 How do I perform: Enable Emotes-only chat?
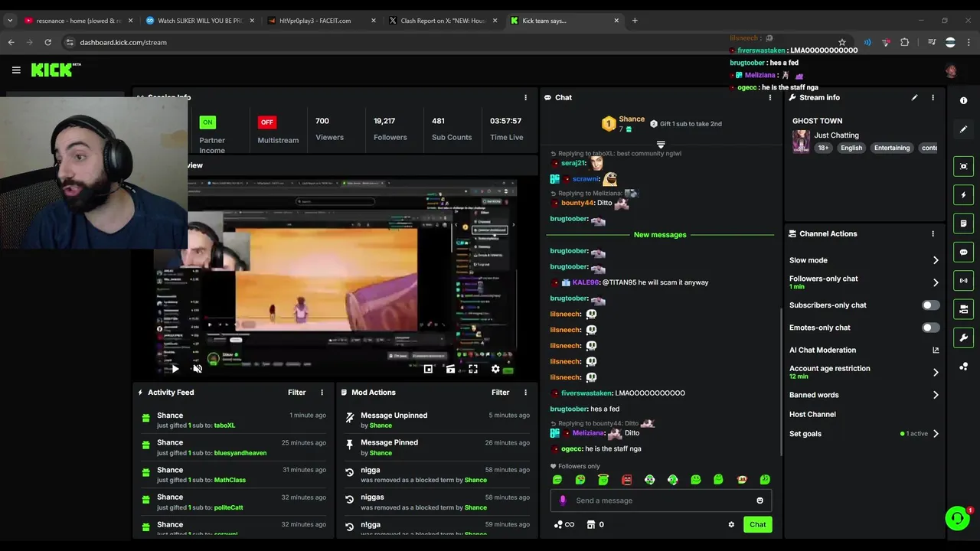930,328
